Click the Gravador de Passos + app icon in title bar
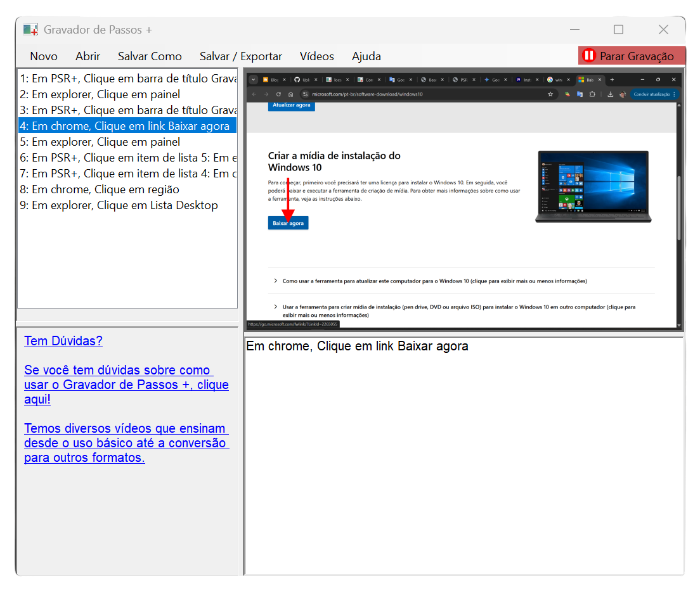Image resolution: width=700 pixels, height=593 pixels. click(30, 30)
